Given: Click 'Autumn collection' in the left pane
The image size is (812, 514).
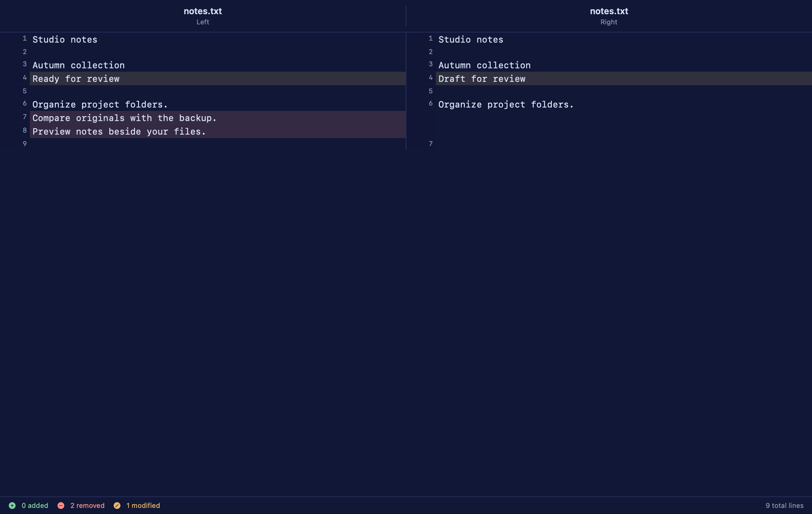Looking at the screenshot, I should click(78, 65).
